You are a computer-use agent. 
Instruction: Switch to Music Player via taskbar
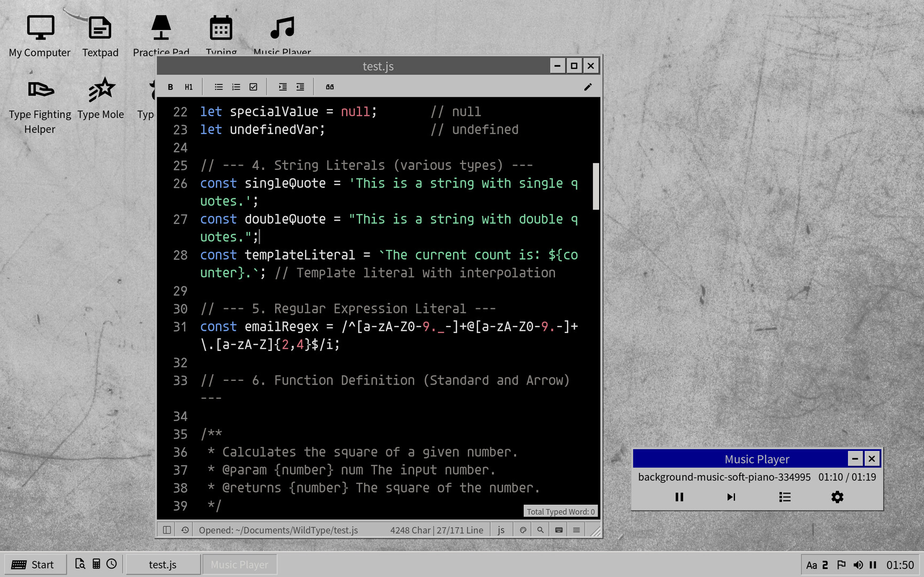click(239, 564)
